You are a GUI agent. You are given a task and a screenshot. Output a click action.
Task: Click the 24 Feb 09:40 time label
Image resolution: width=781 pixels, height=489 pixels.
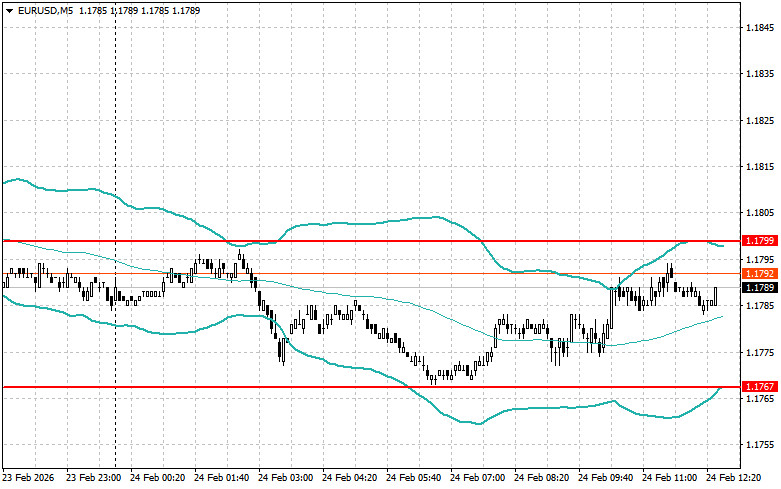coord(606,478)
